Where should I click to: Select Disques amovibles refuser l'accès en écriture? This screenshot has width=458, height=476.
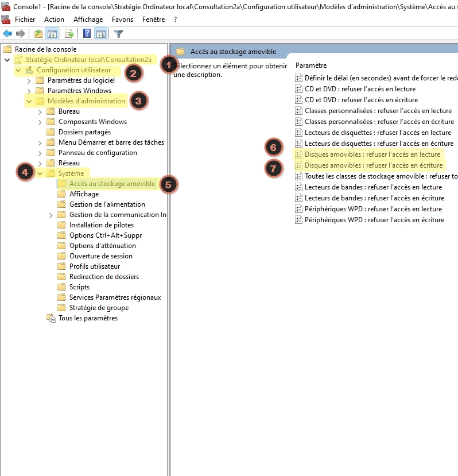pyautogui.click(x=373, y=165)
